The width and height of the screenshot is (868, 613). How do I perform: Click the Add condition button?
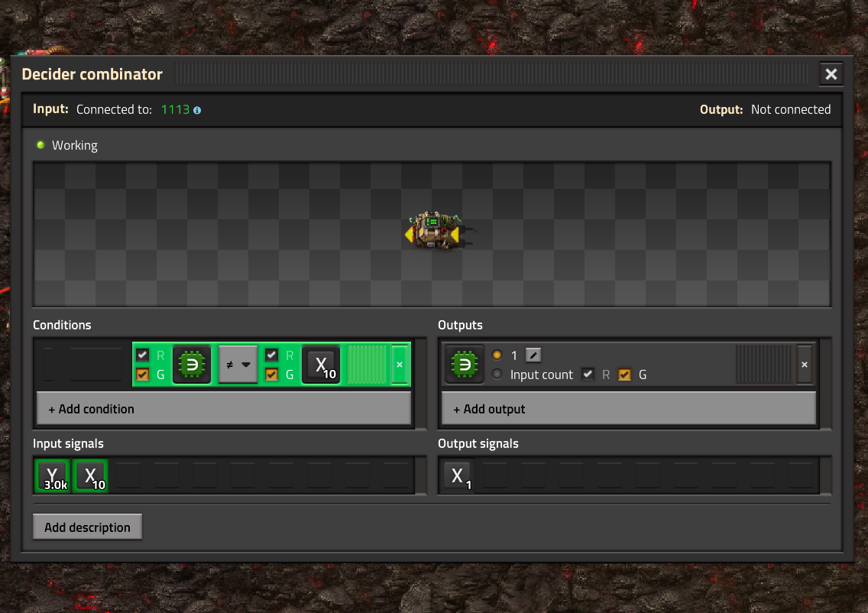click(x=223, y=408)
